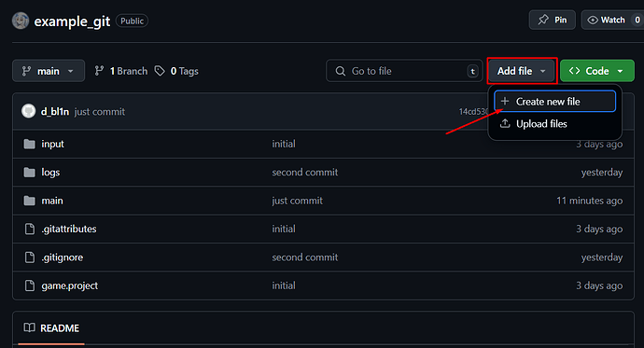Click the d_bl1n commit author avatar
This screenshot has height=348, width=644.
click(x=28, y=111)
